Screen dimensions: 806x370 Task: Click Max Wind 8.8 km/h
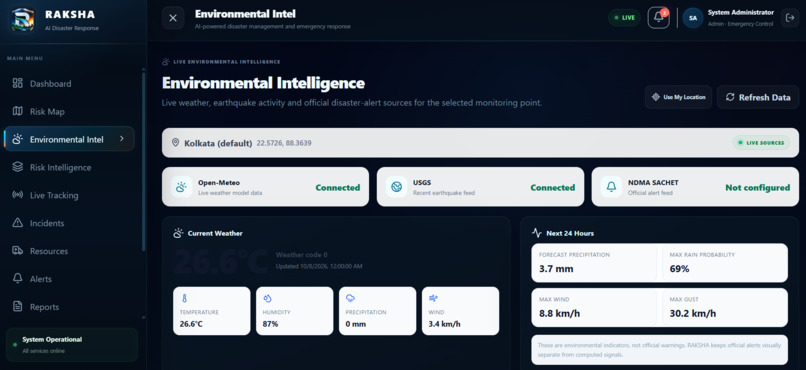(559, 313)
